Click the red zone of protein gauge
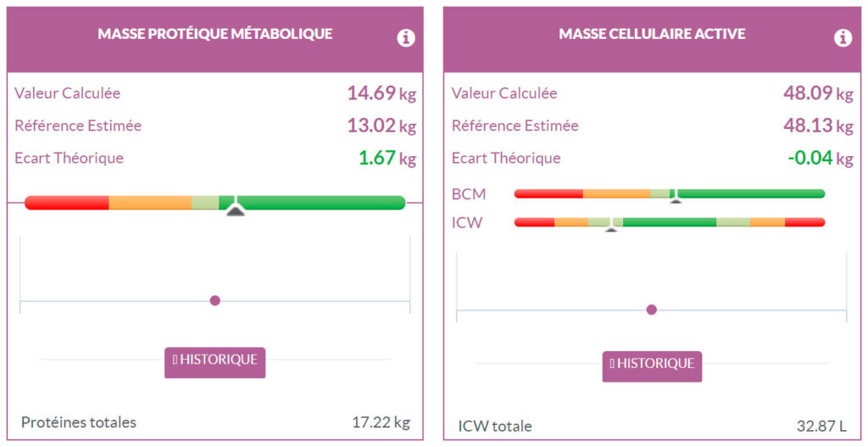Viewport: 868px width, 447px height. pos(66,203)
